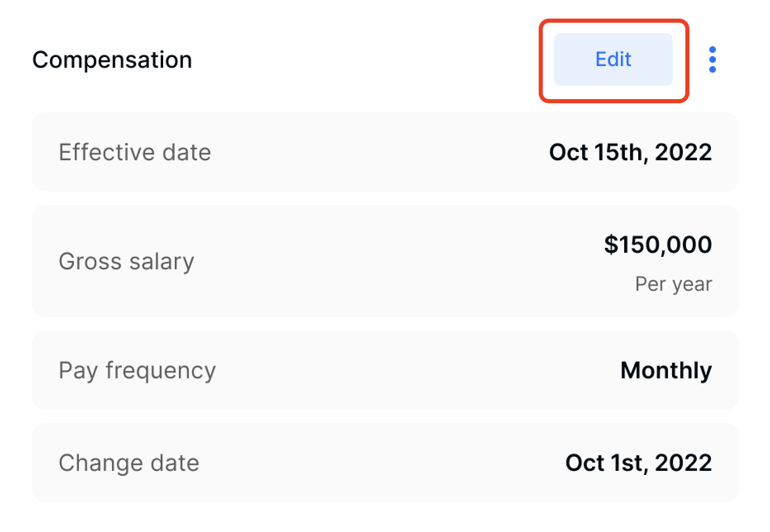Click the Change date row
Image resolution: width=770 pixels, height=532 pixels.
(x=384, y=463)
